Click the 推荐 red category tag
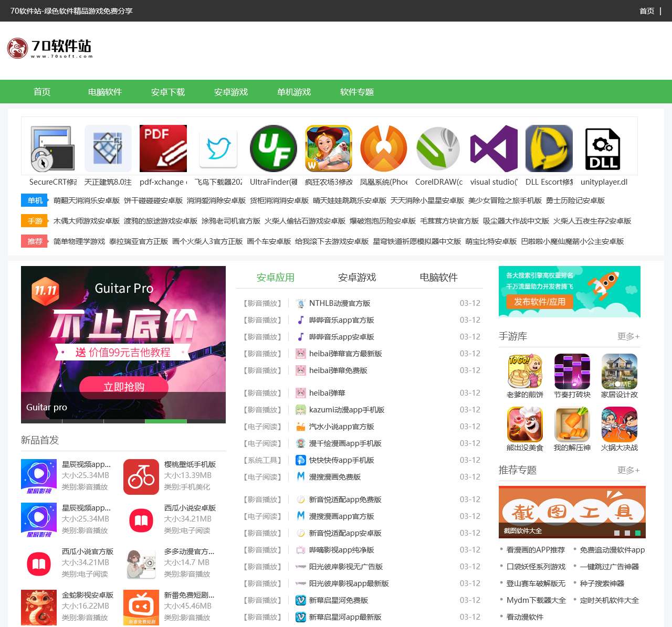Screen dimensions: 672x627 (x=35, y=241)
